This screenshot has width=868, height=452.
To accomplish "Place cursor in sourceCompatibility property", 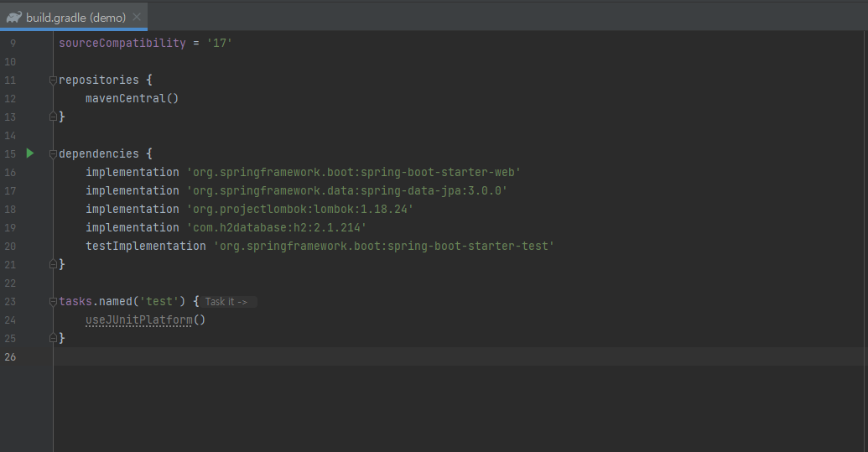I will [122, 43].
